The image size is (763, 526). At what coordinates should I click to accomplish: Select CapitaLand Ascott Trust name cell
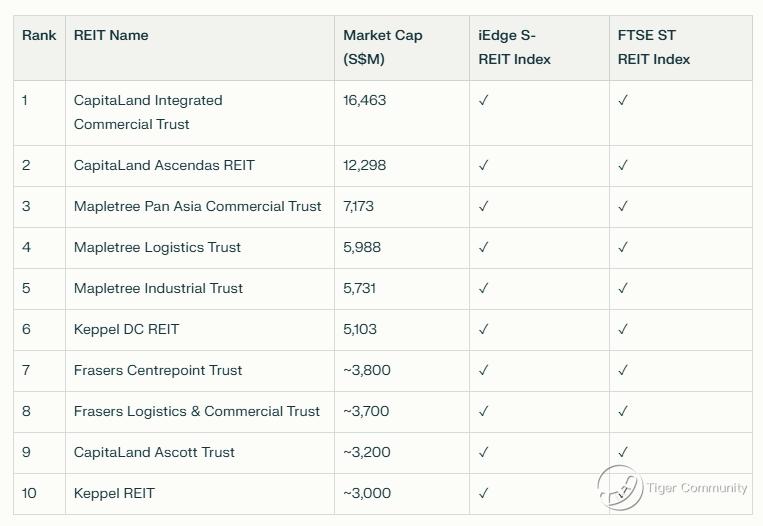click(154, 453)
